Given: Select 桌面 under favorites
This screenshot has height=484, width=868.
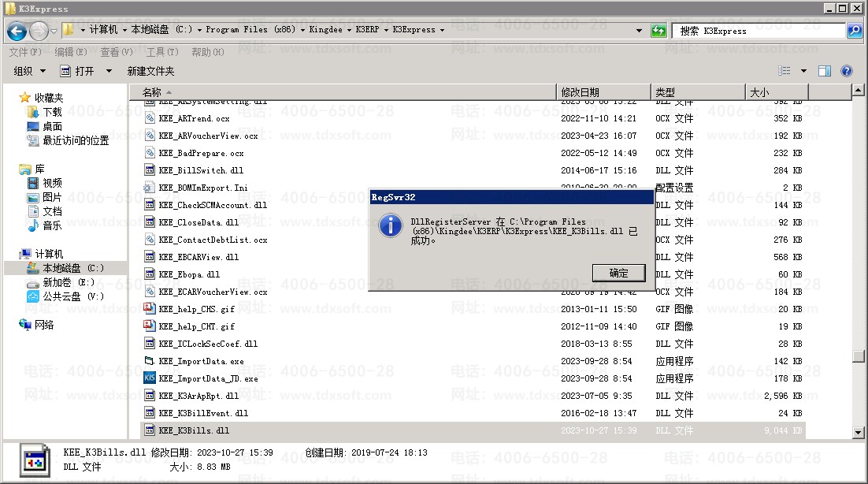Looking at the screenshot, I should tap(52, 126).
